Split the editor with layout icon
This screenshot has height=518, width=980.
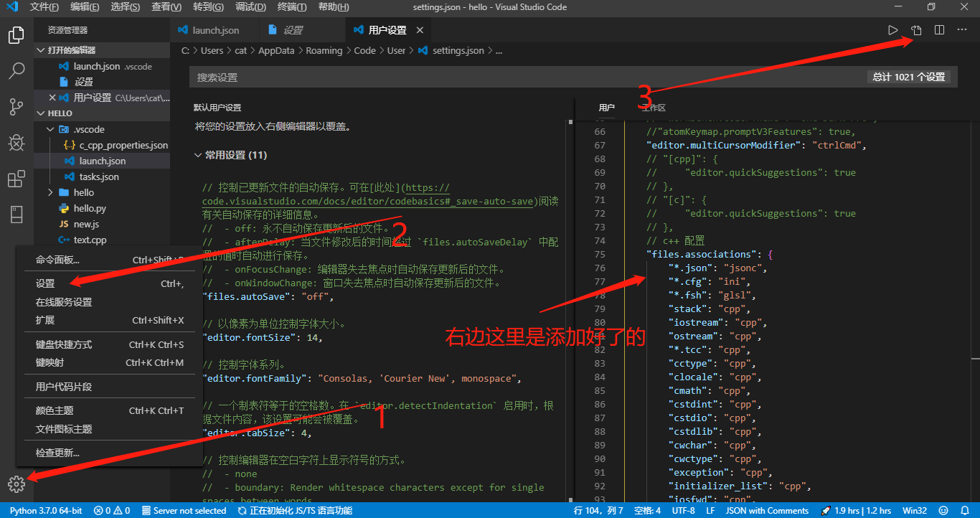[939, 30]
